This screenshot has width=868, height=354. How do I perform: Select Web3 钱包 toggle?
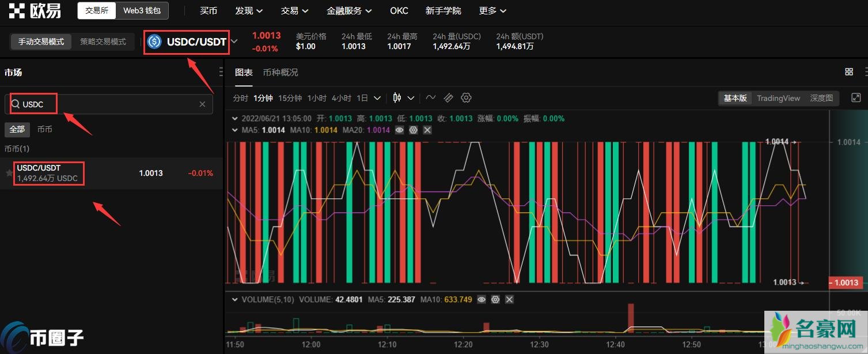[x=142, y=10]
